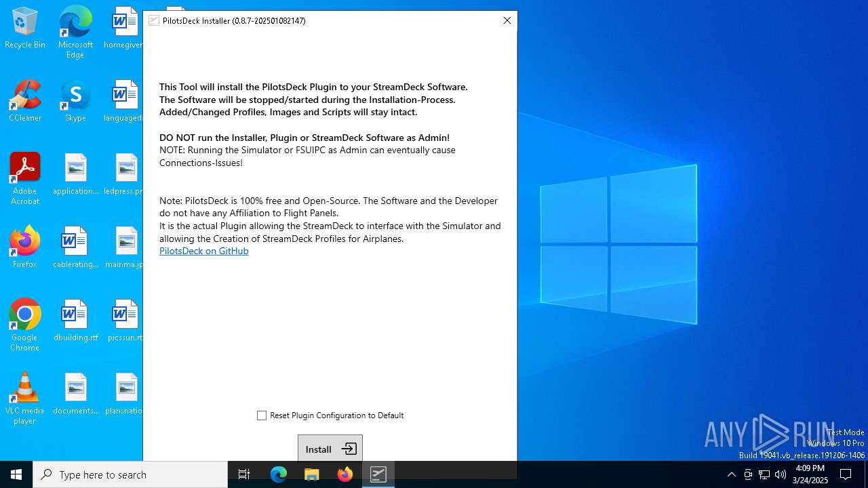Image resolution: width=868 pixels, height=488 pixels.
Task: Launch Firefox from the taskbar
Action: 345,474
